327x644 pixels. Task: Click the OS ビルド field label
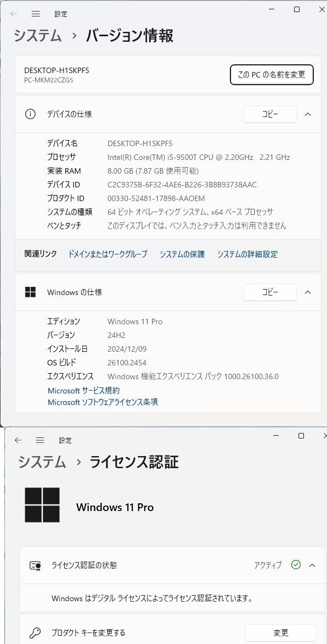click(61, 363)
